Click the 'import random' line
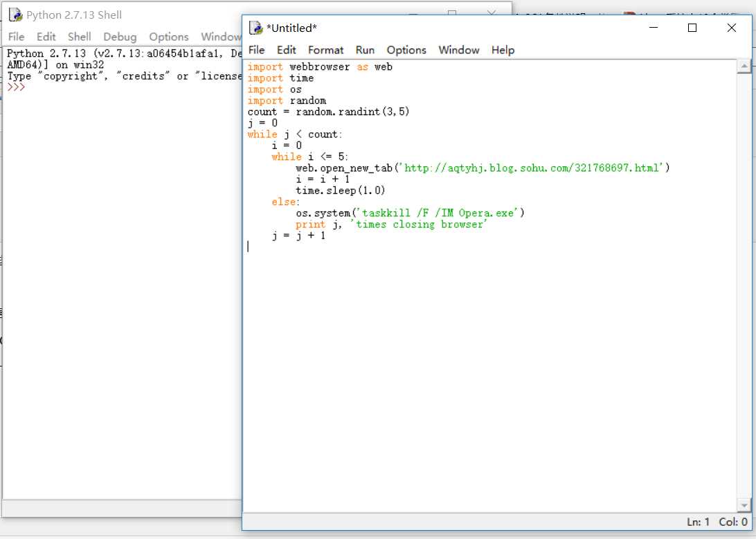Screen dimensions: 756x539 click(x=287, y=101)
